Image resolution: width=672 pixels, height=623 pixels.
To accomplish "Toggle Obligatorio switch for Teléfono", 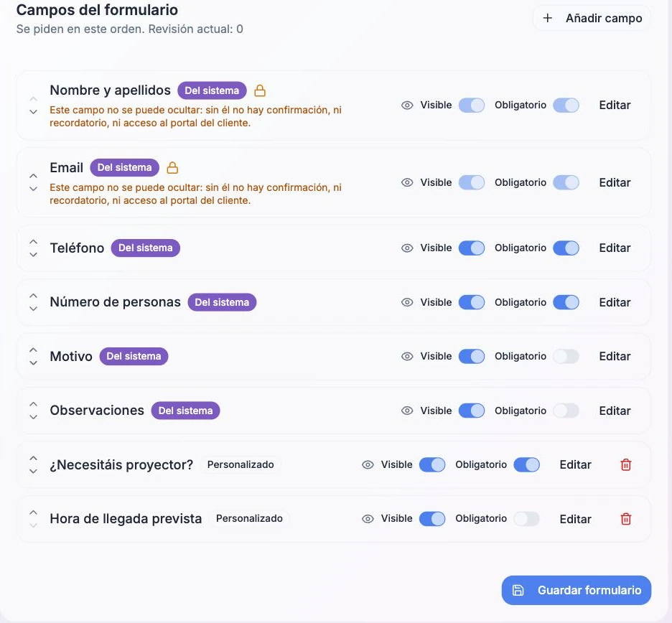I will (x=566, y=248).
